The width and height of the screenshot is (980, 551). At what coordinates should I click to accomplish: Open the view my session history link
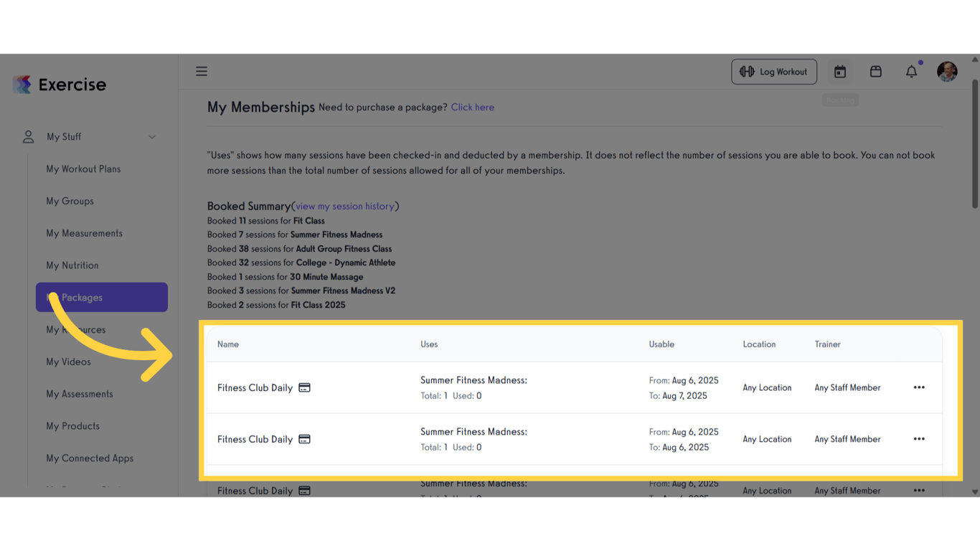click(x=345, y=206)
